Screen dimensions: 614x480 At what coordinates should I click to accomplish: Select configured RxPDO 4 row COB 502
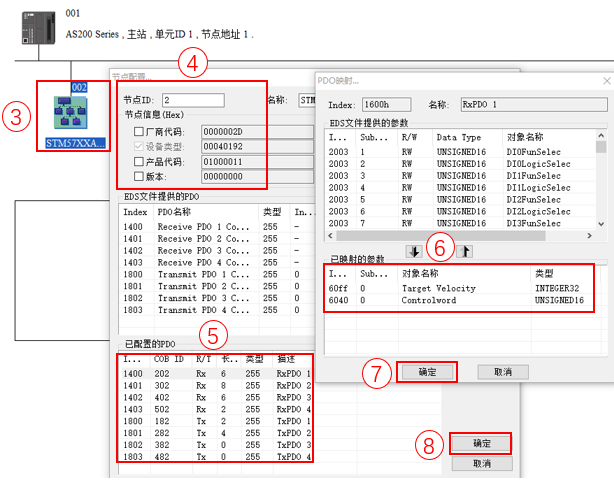pyautogui.click(x=215, y=410)
